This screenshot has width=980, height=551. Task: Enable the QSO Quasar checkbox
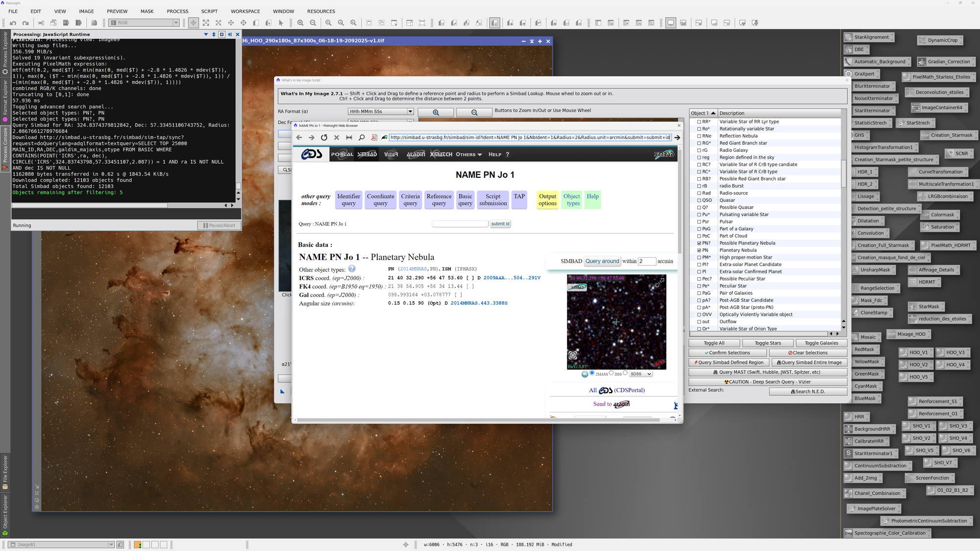click(x=699, y=200)
